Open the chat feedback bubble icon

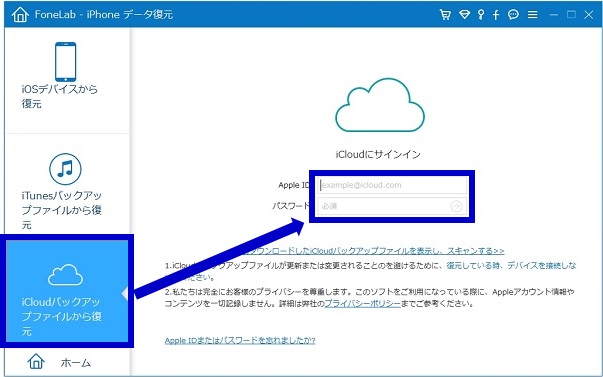[513, 15]
